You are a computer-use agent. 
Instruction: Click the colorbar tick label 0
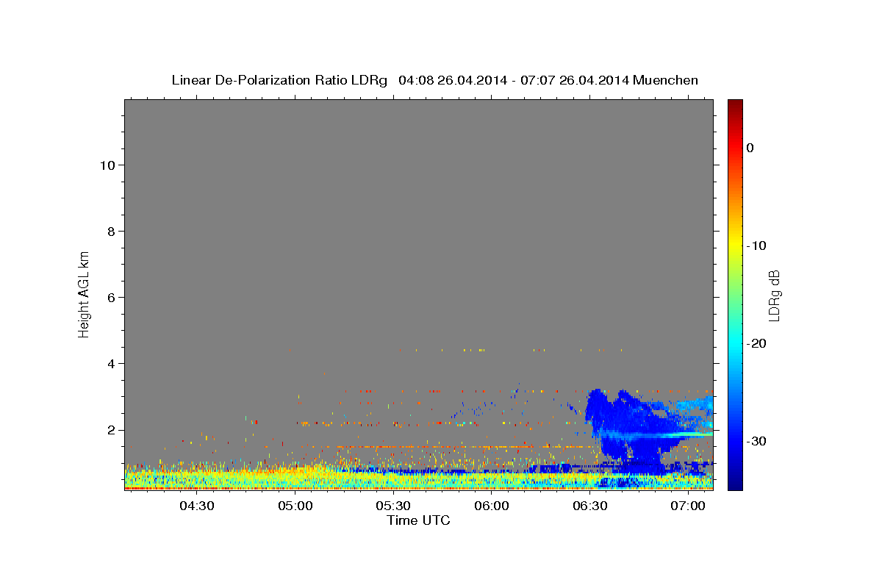click(x=750, y=148)
